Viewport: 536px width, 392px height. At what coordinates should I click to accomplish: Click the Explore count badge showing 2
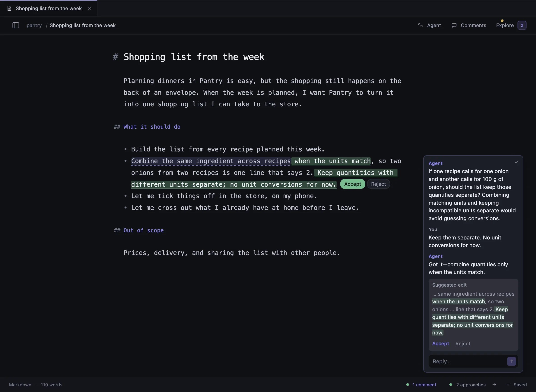pos(522,26)
